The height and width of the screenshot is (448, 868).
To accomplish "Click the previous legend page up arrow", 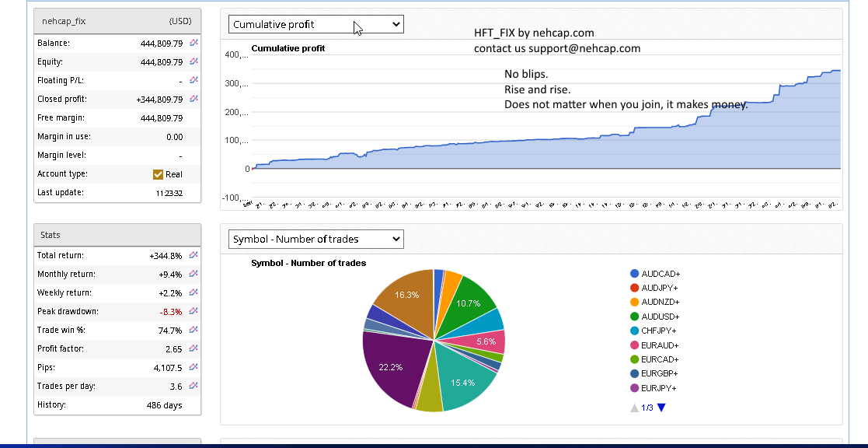I will click(x=634, y=408).
